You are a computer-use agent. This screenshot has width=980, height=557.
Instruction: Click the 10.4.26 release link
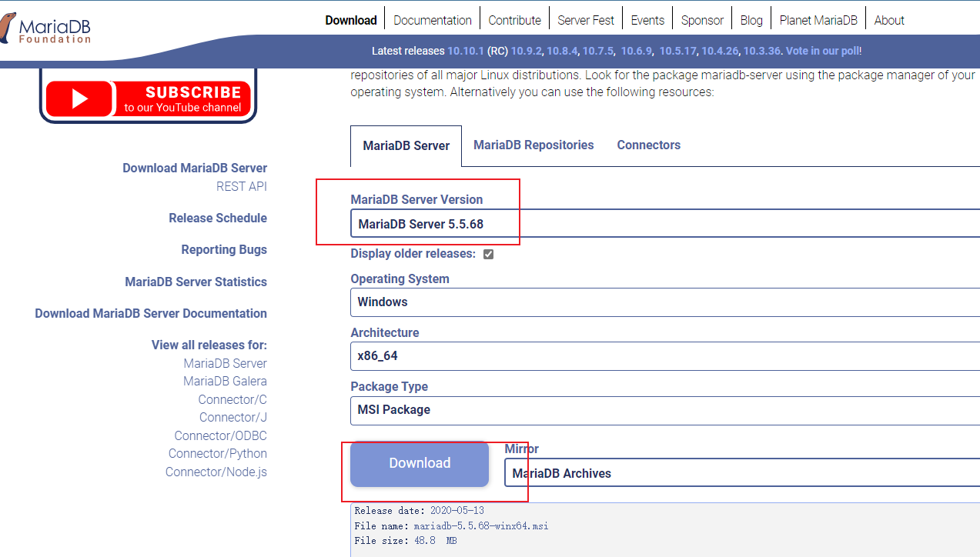click(720, 51)
